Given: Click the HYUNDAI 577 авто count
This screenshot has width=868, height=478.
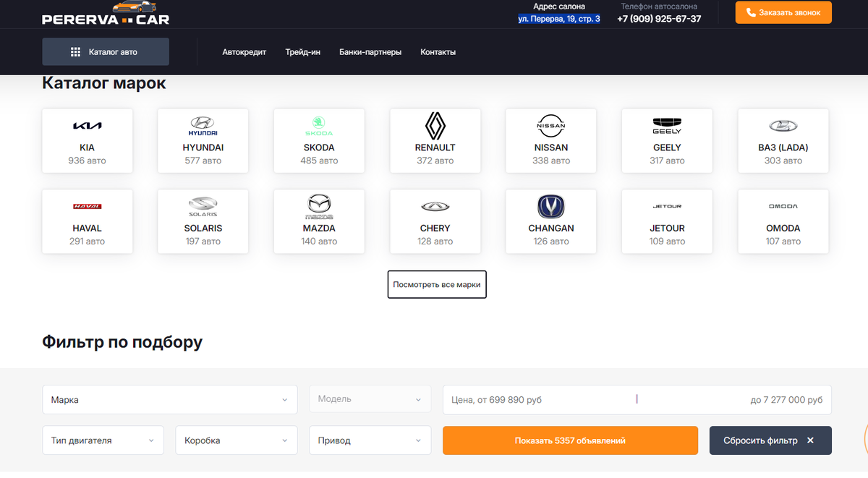Looking at the screenshot, I should click(x=203, y=161).
